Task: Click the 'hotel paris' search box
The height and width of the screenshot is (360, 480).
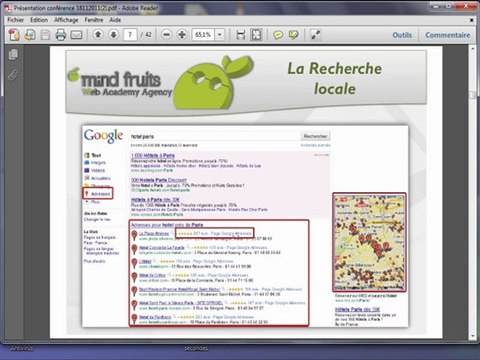Action: coord(215,136)
